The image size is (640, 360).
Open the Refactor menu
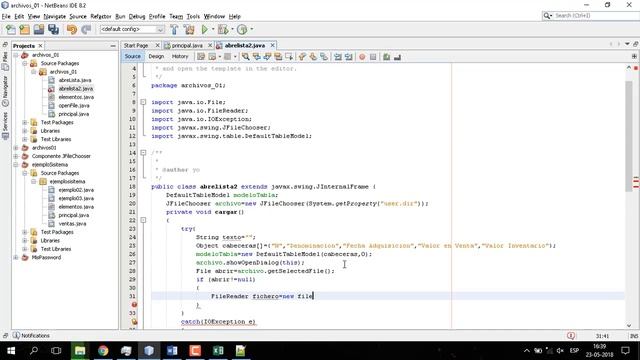(x=101, y=16)
